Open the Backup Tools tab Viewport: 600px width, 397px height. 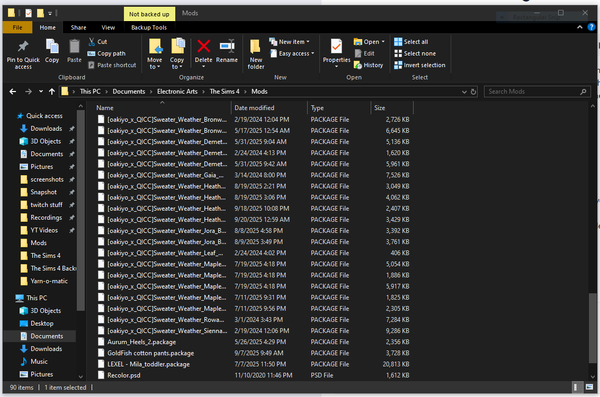click(149, 28)
